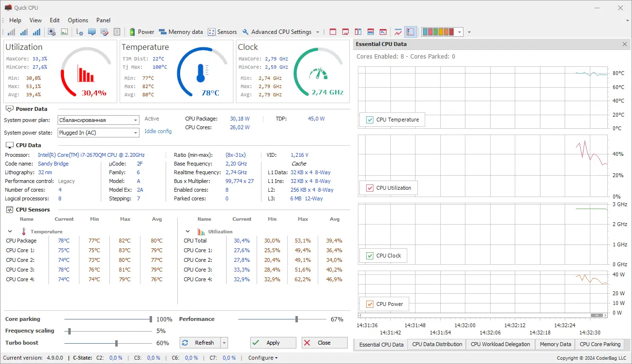Click the Apply button
Image resolution: width=632 pixels, height=364 pixels.
[x=273, y=343]
